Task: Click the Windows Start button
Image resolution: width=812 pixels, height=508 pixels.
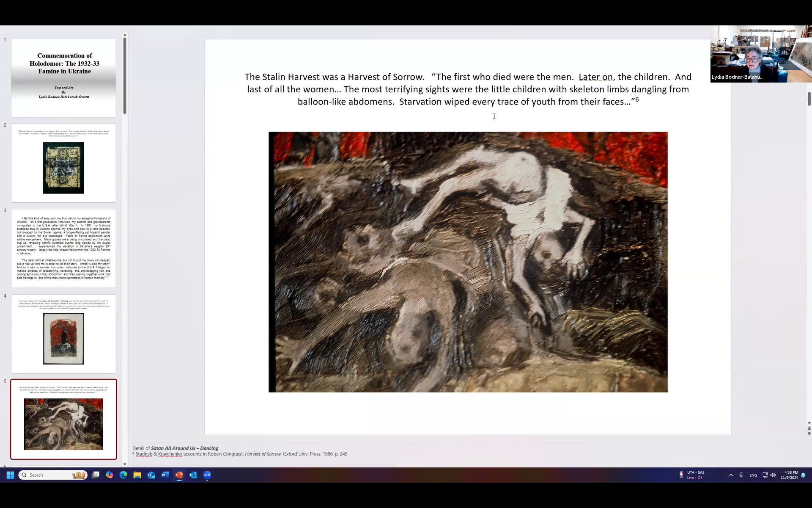Action: (10, 475)
